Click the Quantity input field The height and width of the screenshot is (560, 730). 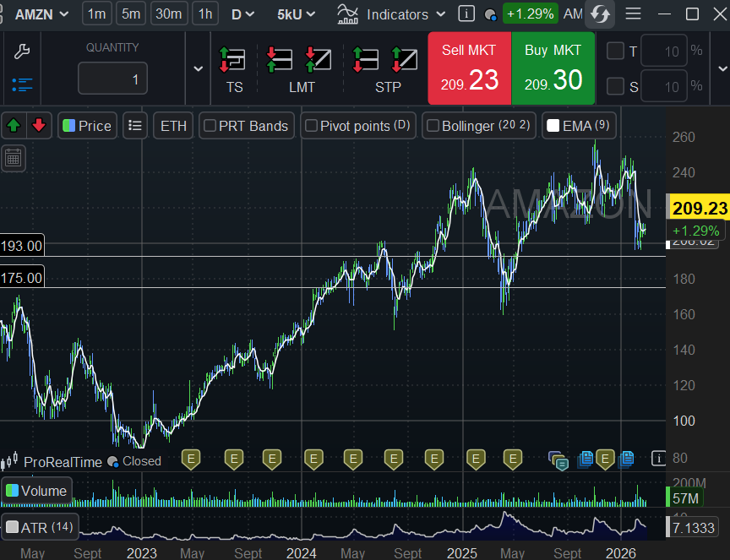pos(112,79)
